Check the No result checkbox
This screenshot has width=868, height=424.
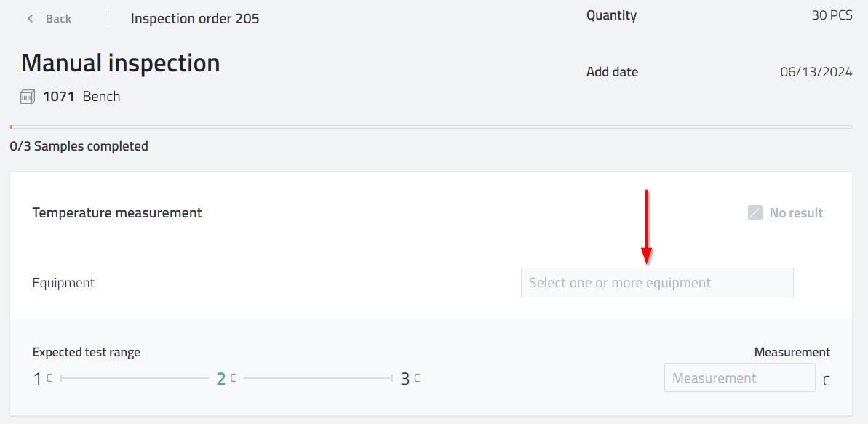(x=755, y=213)
